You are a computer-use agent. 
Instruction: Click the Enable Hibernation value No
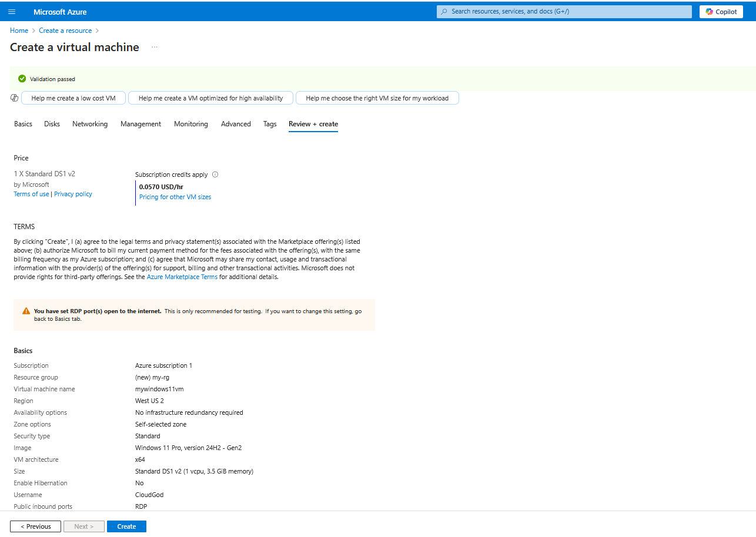139,483
